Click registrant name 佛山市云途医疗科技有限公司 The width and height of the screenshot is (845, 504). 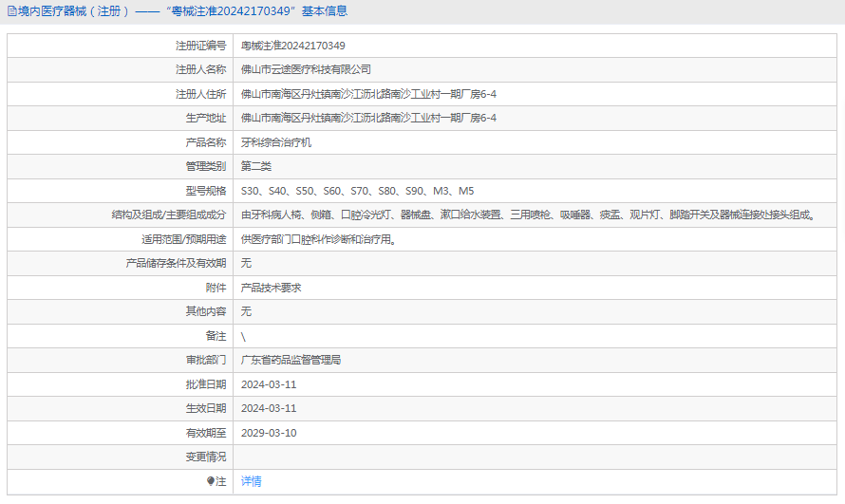306,69
